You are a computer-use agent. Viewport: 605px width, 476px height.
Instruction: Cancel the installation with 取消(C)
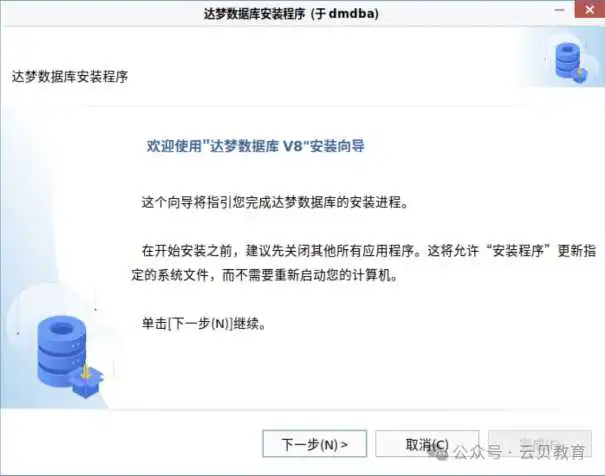tap(427, 444)
